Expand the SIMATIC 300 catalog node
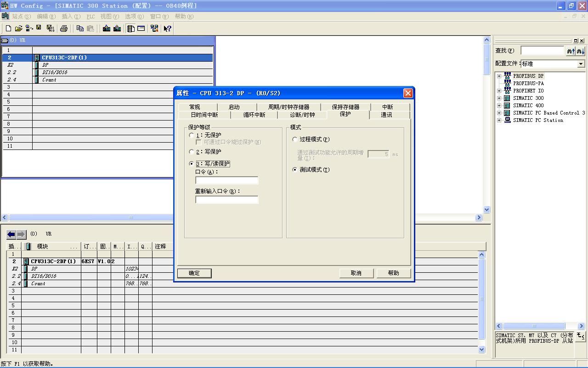 tap(499, 98)
